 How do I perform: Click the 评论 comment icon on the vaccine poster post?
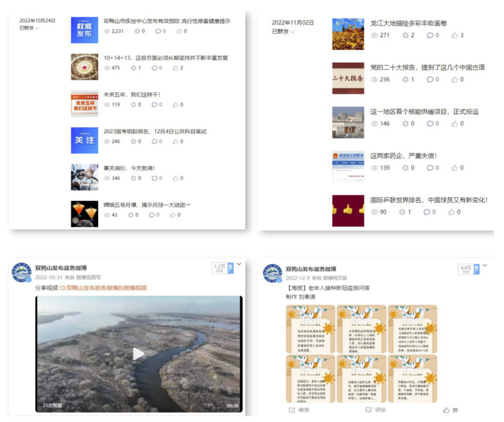coord(368,410)
